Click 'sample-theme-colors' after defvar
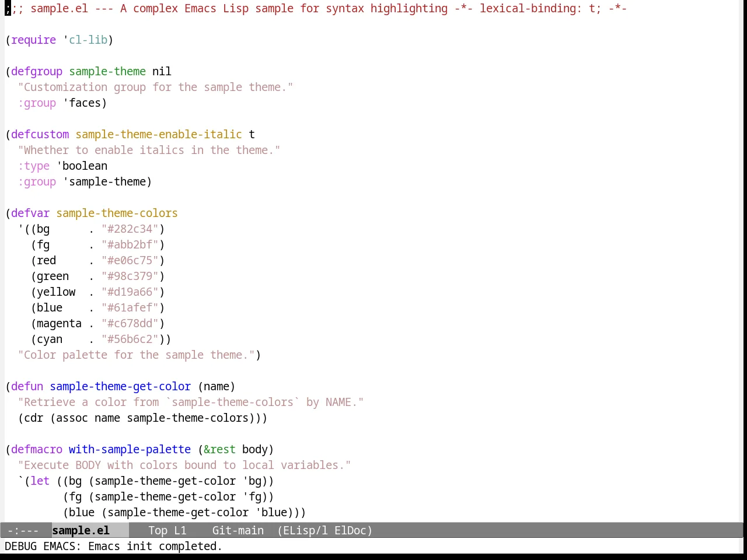 pyautogui.click(x=117, y=213)
